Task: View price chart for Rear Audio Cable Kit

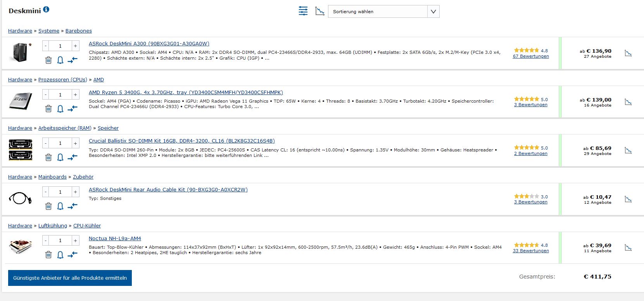Action: pyautogui.click(x=628, y=200)
